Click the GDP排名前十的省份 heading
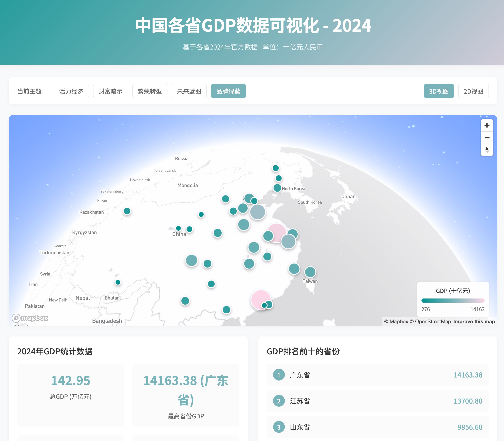Screen dimensions: 504x441 point(303,351)
